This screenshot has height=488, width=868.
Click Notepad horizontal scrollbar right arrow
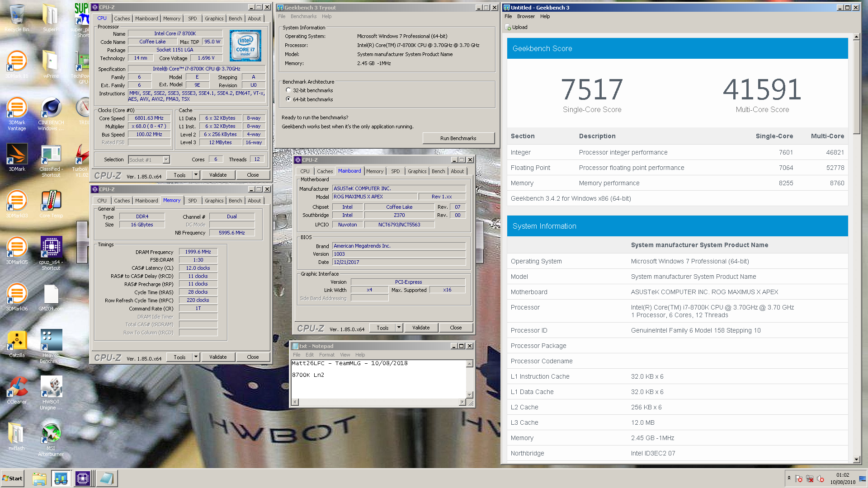462,402
